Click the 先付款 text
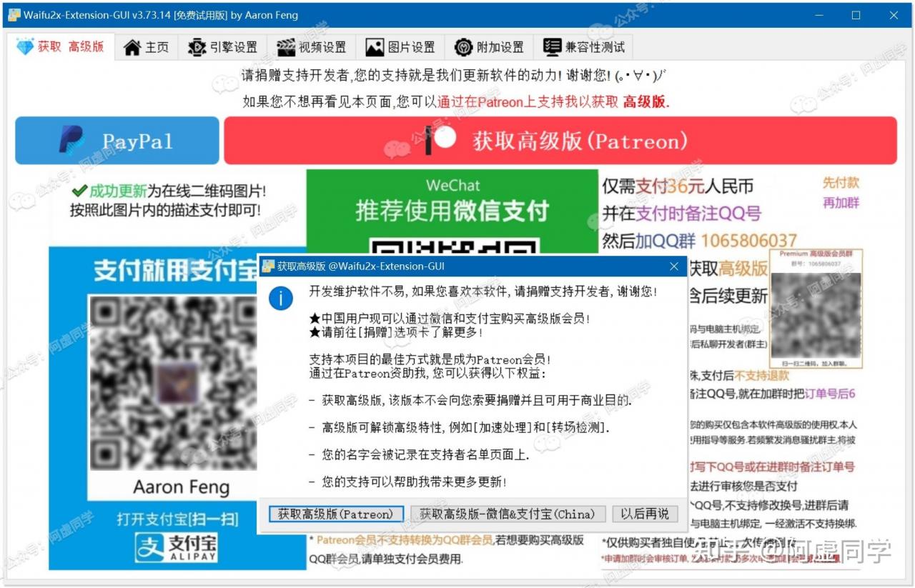 [x=841, y=183]
